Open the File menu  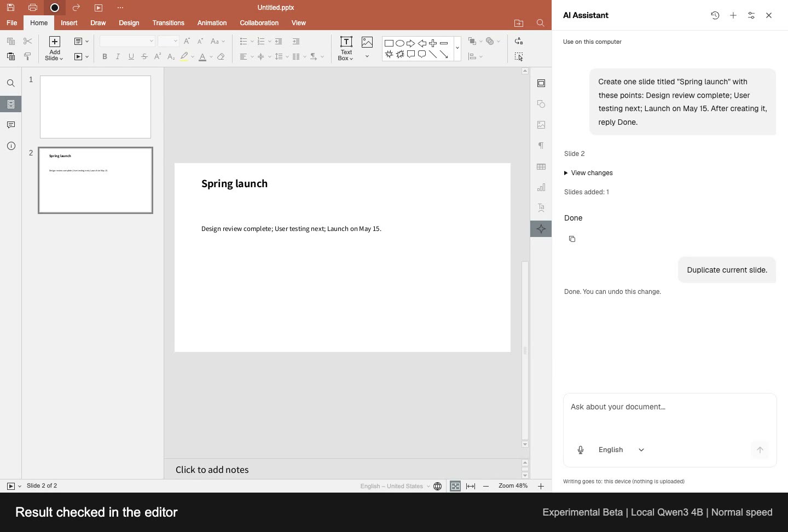point(11,23)
